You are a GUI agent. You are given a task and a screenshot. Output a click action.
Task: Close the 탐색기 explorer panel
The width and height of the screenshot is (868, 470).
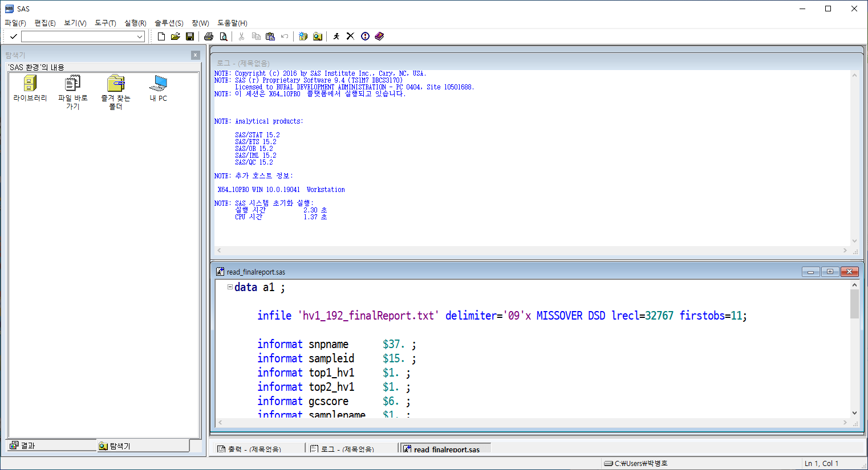196,55
